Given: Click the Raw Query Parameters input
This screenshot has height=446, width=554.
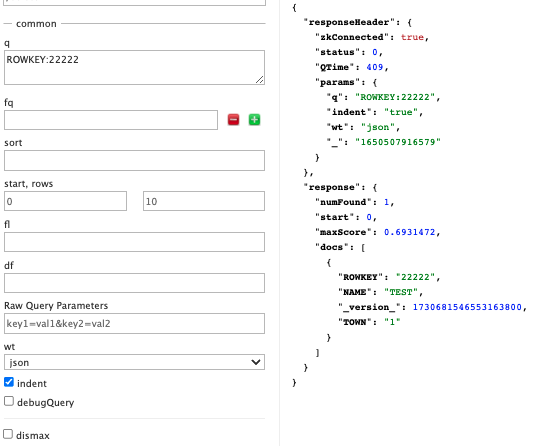Looking at the screenshot, I should (134, 323).
